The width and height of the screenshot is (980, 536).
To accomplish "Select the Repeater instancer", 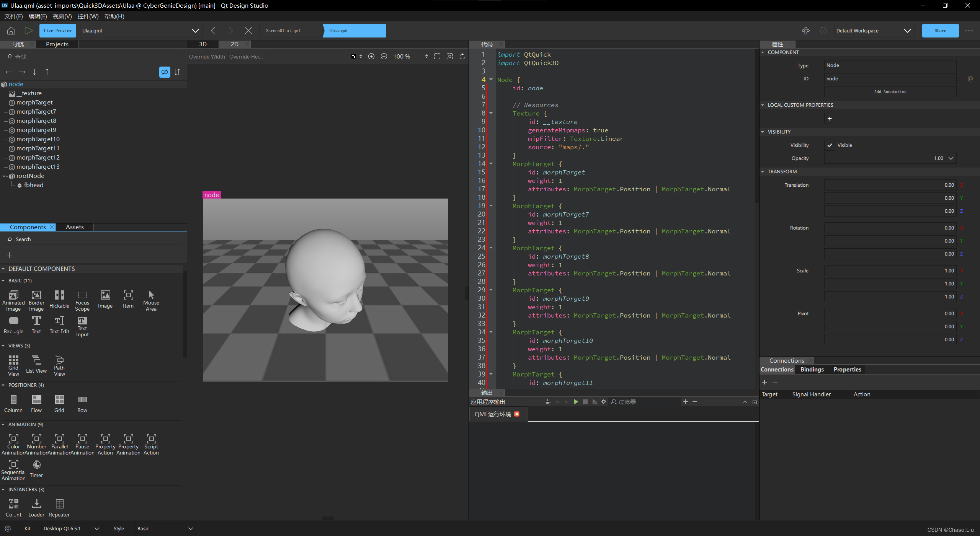I will click(59, 506).
